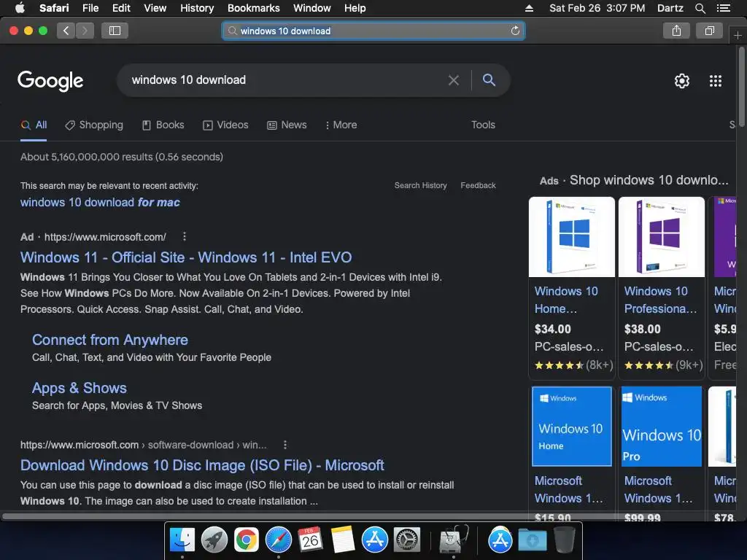
Task: Open the Trash in the Dock
Action: [x=565, y=540]
